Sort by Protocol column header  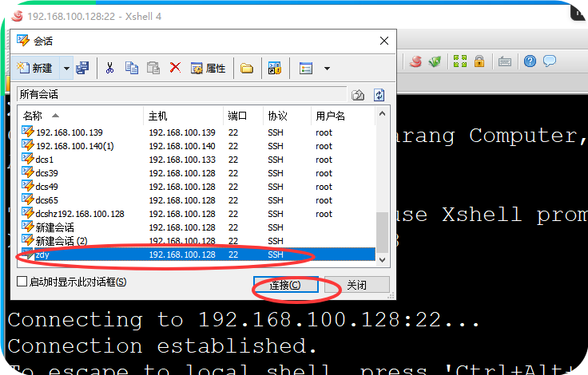click(x=287, y=116)
